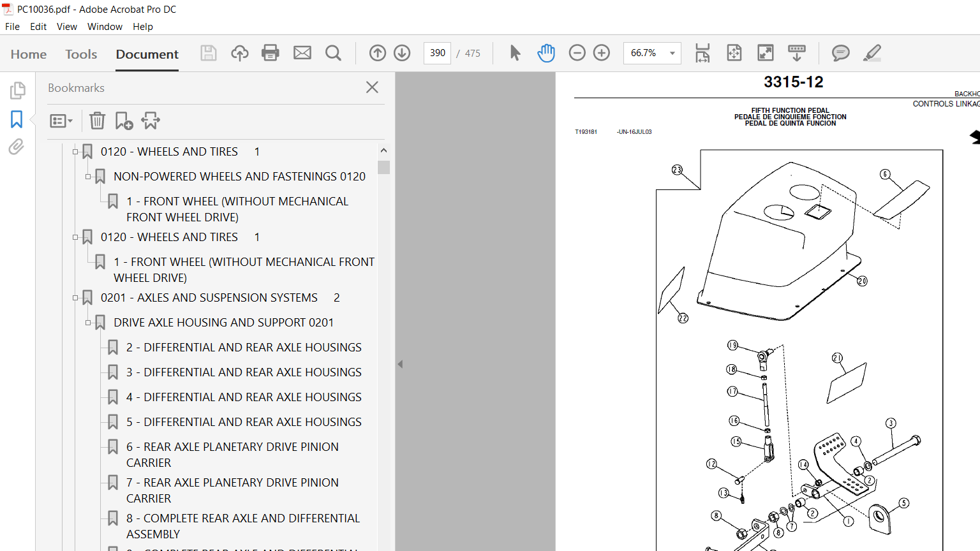Viewport: 980px width, 551px height.
Task: Select the highlight pen tool
Action: [872, 53]
